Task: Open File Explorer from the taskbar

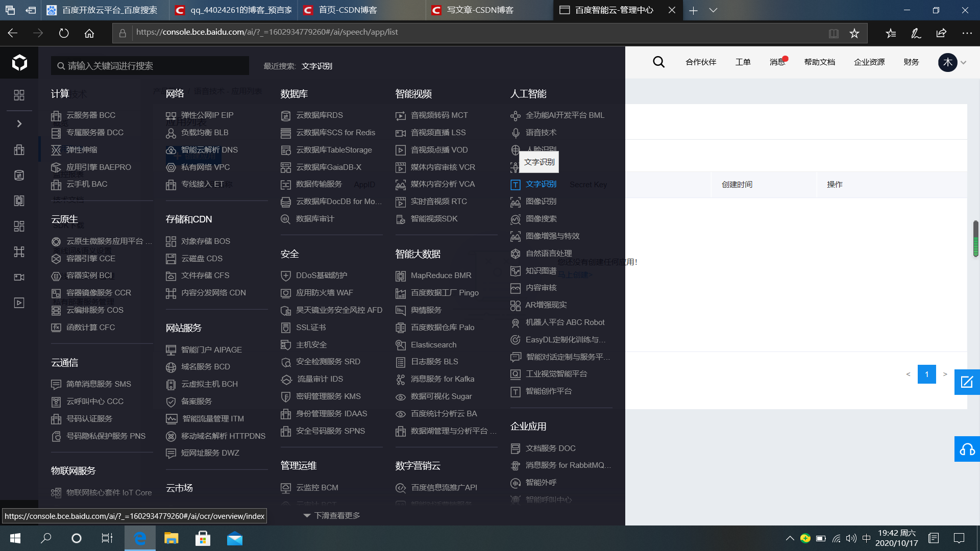Action: [171, 538]
